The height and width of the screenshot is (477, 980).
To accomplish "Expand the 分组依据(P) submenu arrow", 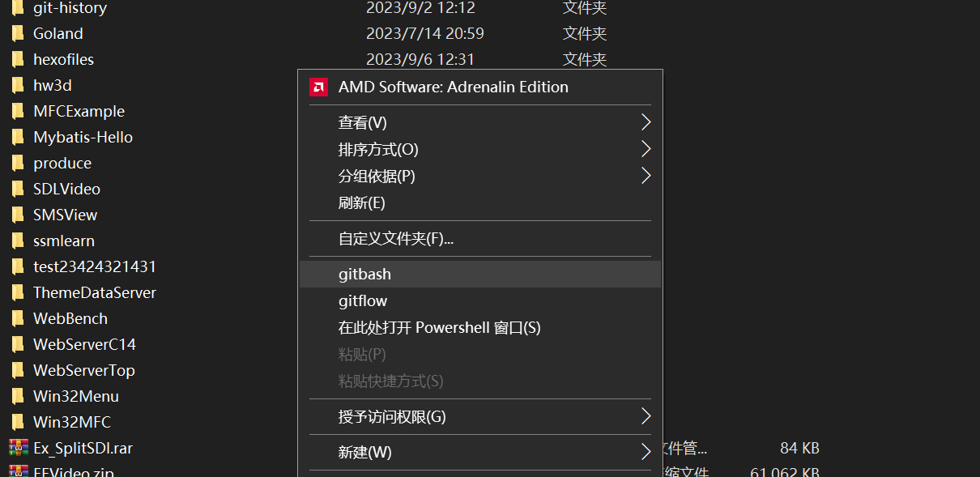I will coord(646,176).
